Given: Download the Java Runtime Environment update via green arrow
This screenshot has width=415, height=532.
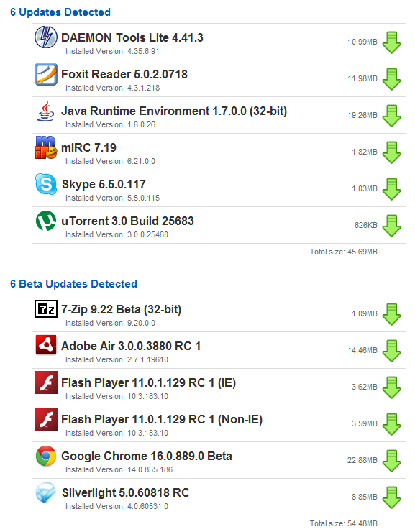Looking at the screenshot, I should [391, 116].
